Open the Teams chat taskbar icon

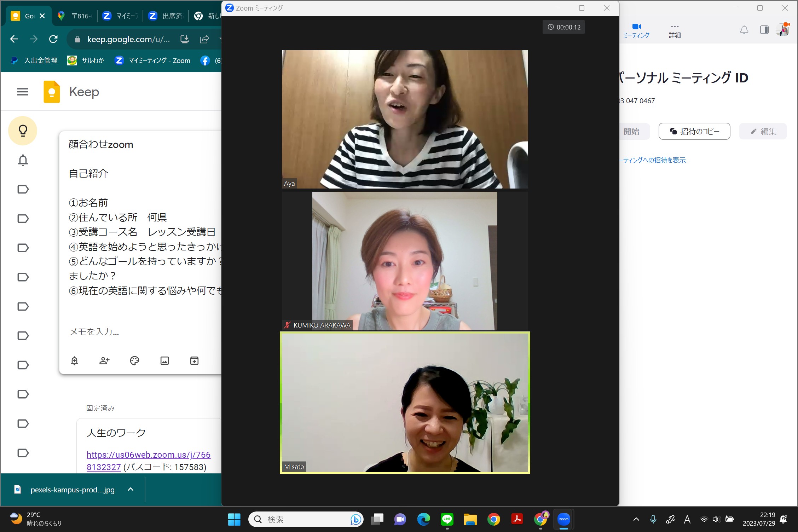point(400,519)
